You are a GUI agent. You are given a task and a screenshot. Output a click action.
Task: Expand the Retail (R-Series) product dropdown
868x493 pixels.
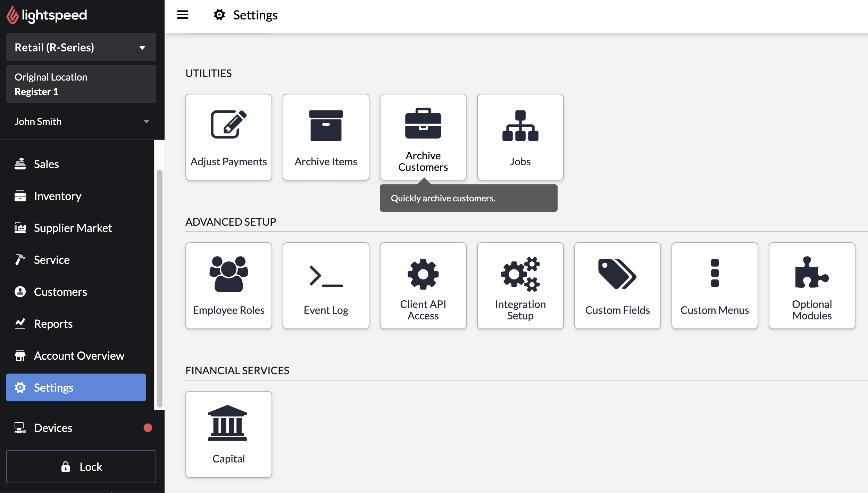pyautogui.click(x=81, y=47)
